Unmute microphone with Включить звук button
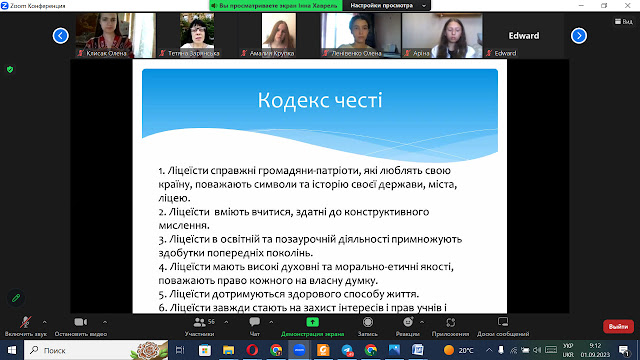 tap(26, 326)
